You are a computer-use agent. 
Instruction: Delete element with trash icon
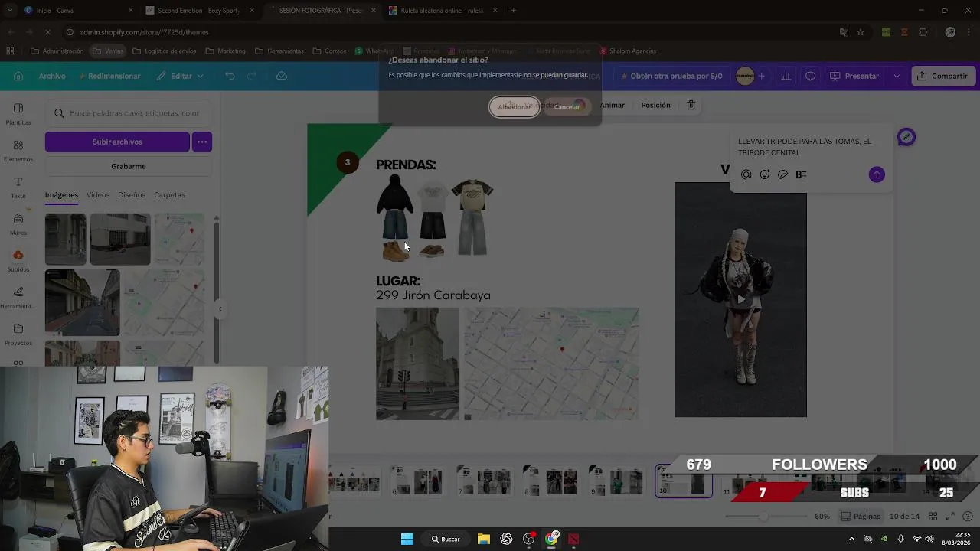[691, 105]
